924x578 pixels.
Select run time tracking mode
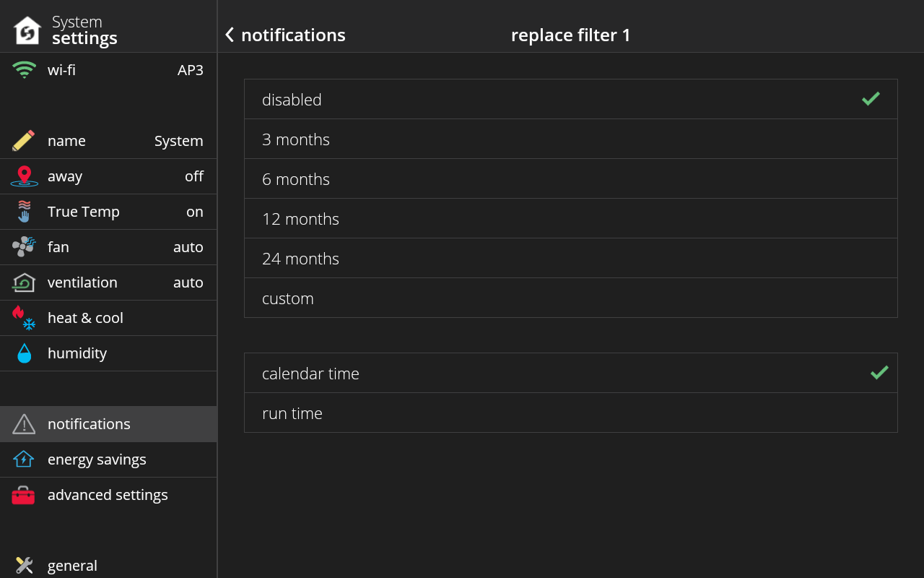[x=571, y=413]
